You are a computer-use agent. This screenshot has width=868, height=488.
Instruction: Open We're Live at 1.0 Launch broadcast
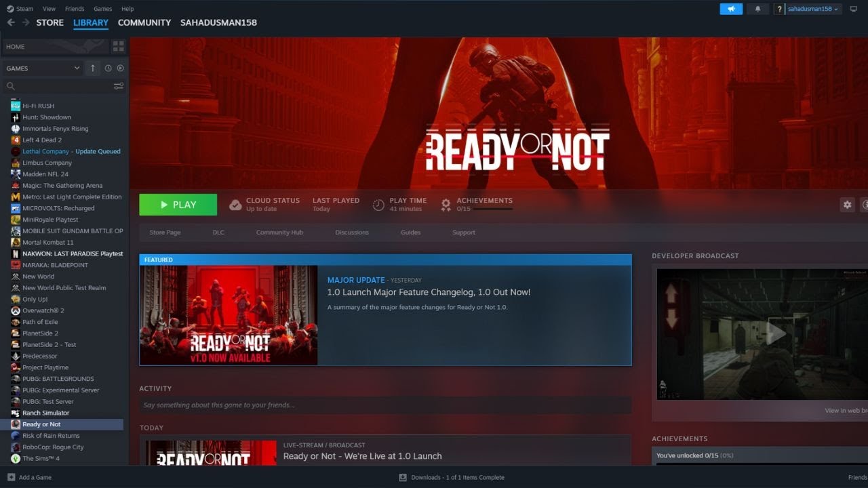click(x=362, y=456)
